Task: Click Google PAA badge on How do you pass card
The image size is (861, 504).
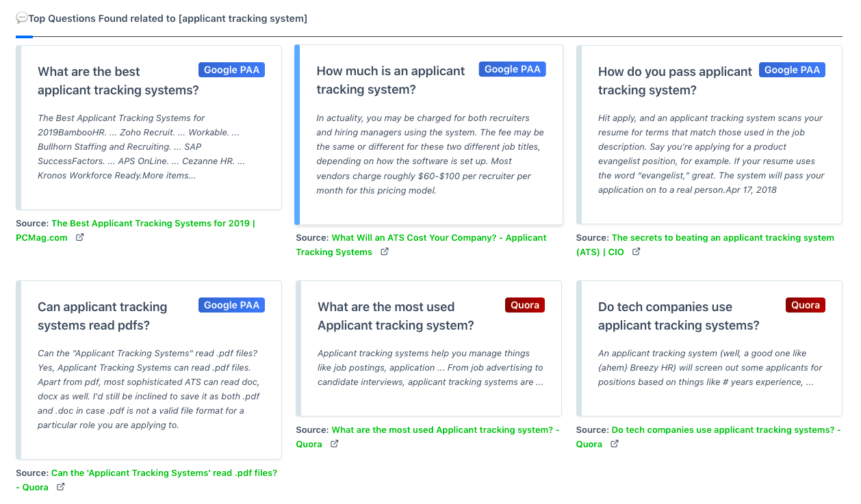Action: 792,70
